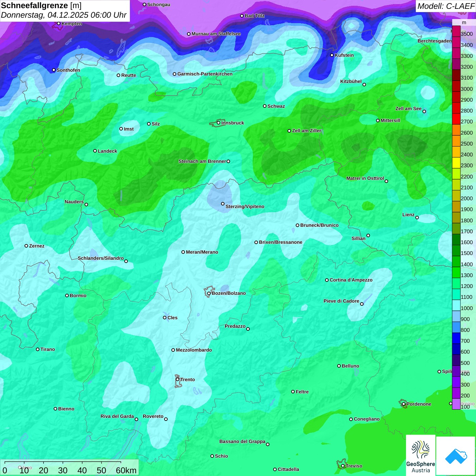This screenshot has width=476, height=476.
Task: Click the Schongau label
Action: (159, 4)
